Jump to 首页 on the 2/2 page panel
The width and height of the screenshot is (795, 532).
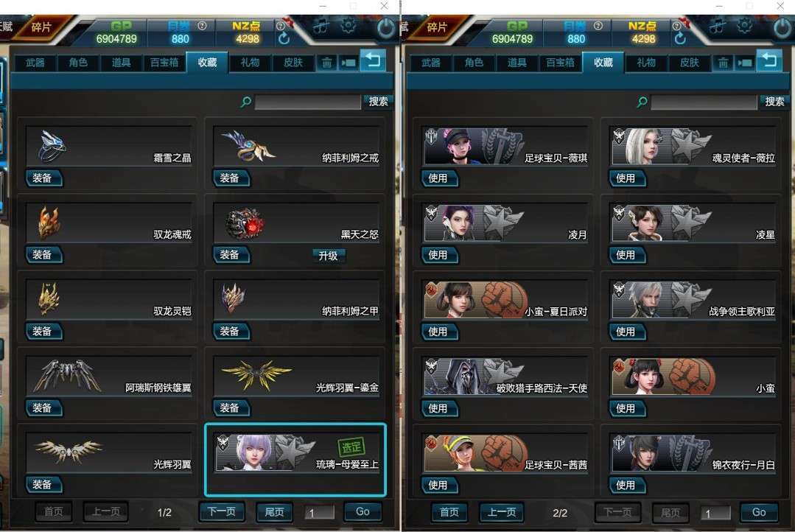coord(449,512)
